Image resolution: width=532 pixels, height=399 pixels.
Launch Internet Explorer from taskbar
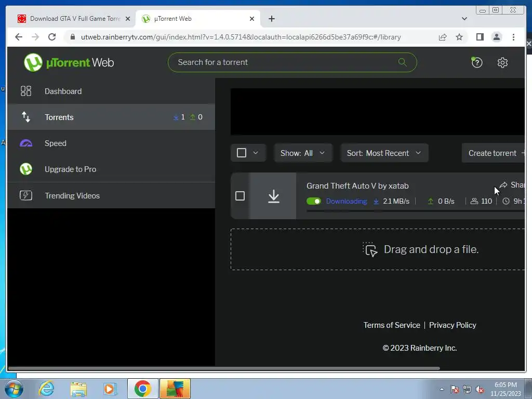click(46, 389)
